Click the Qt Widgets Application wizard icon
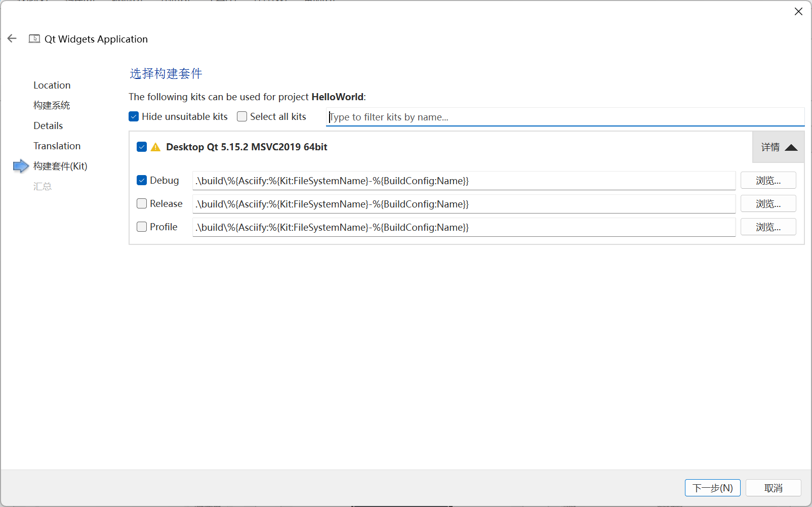812x507 pixels. (x=34, y=38)
